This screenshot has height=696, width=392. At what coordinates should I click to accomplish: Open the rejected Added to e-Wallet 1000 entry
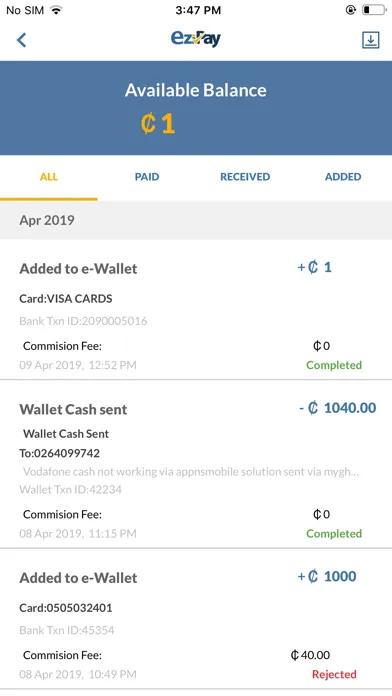(196, 619)
